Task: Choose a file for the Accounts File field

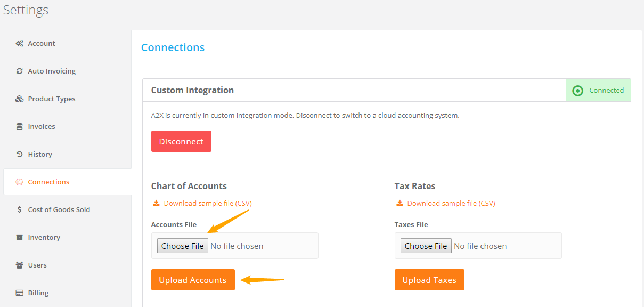Action: click(x=182, y=246)
